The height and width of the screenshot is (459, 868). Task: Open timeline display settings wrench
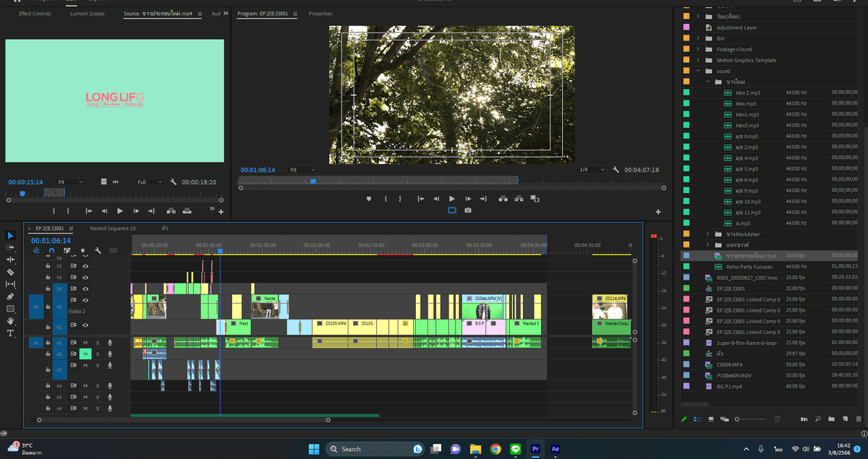pyautogui.click(x=98, y=251)
